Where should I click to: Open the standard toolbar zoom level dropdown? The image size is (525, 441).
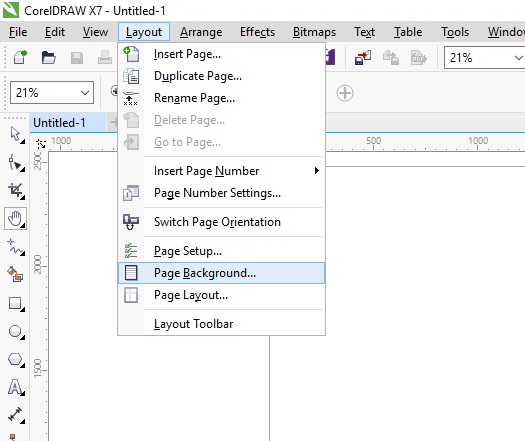(x=518, y=58)
